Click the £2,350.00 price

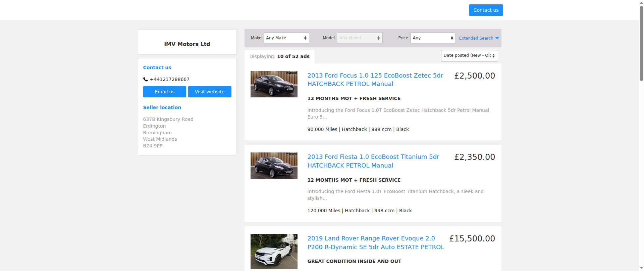tap(475, 157)
